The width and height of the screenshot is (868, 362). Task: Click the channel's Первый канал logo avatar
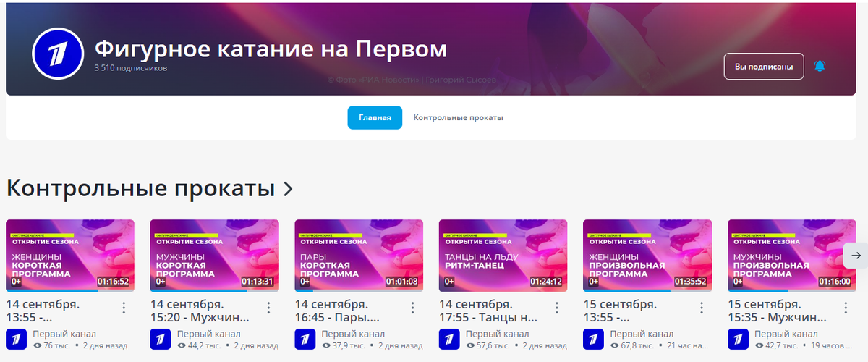click(x=59, y=56)
